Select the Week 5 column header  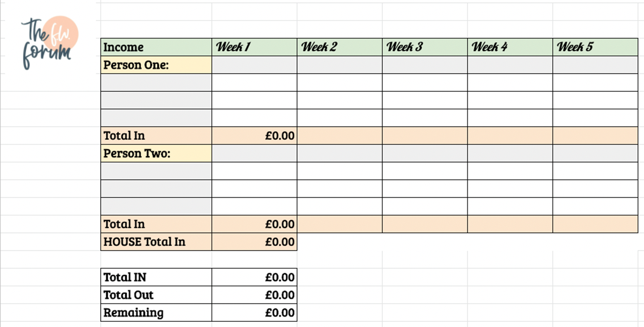pos(595,47)
